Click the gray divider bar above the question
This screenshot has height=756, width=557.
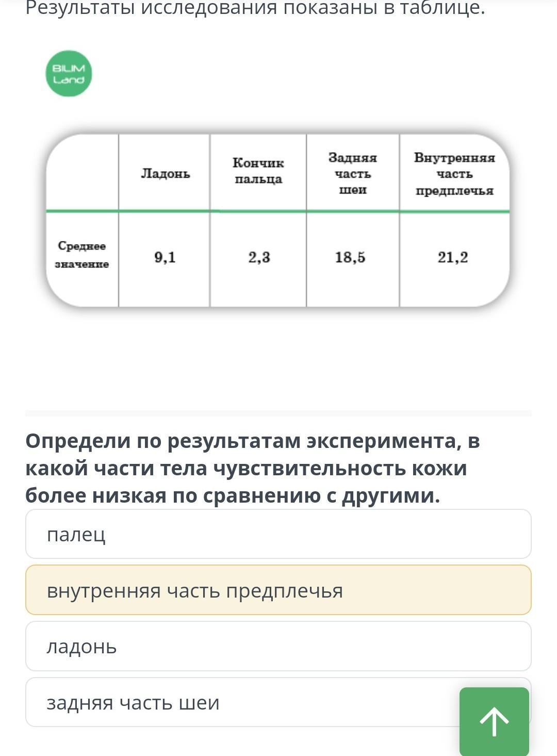[278, 413]
